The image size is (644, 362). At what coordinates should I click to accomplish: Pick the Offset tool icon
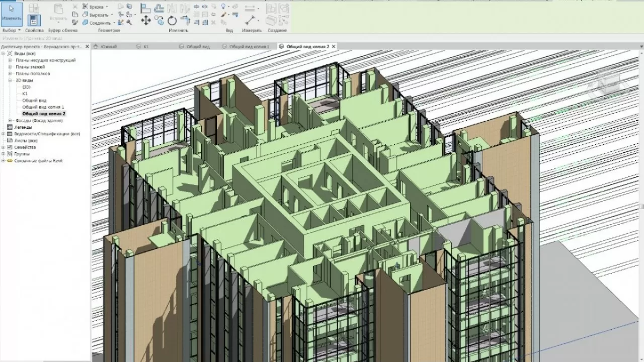[158, 8]
